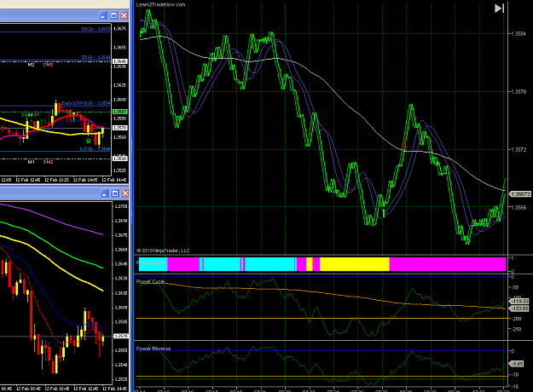Select the Power Cycle indicator label

(x=150, y=281)
